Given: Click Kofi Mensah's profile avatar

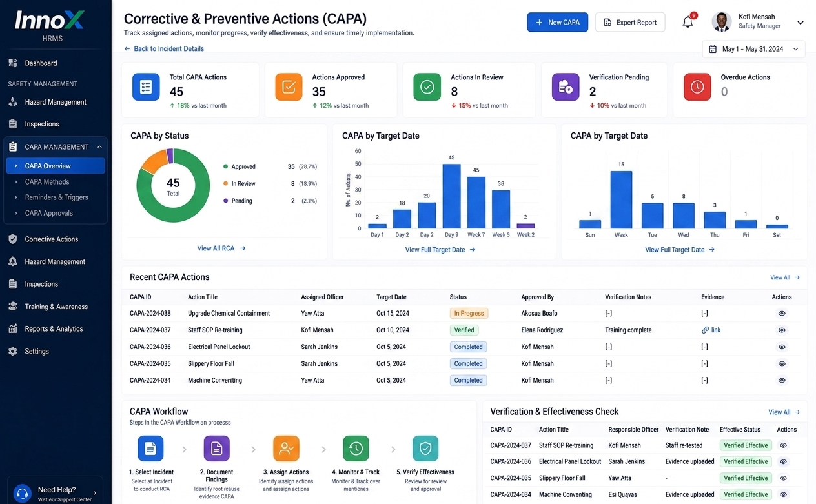Looking at the screenshot, I should [722, 22].
